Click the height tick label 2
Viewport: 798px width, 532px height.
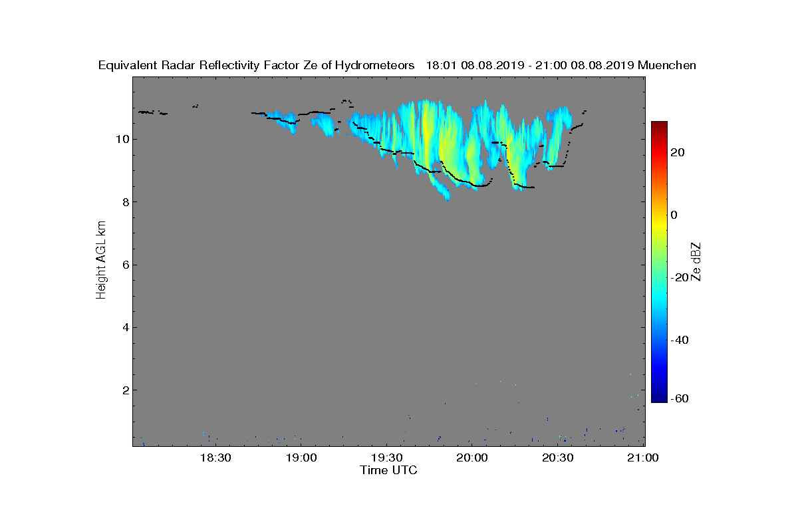[124, 390]
